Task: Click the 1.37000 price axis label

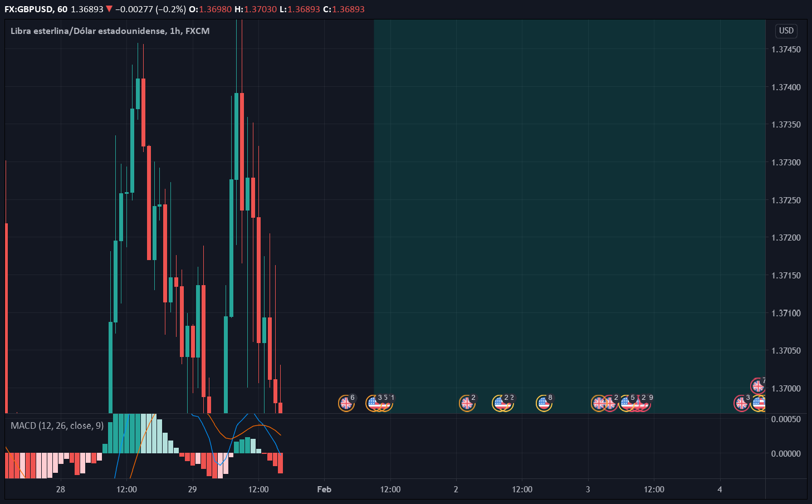Action: 786,388
